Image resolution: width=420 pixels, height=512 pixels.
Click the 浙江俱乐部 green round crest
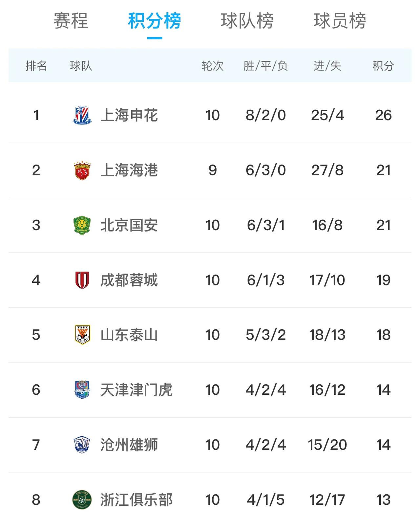(82, 500)
